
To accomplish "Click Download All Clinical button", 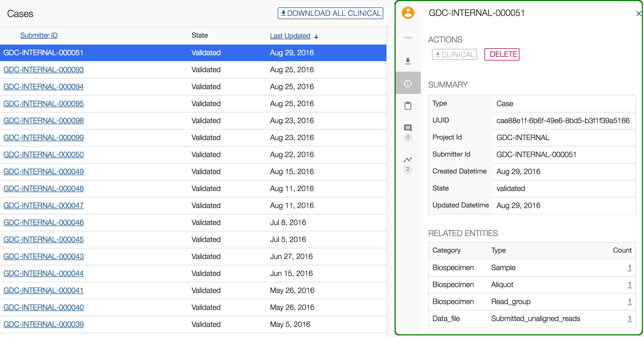I will (x=330, y=13).
